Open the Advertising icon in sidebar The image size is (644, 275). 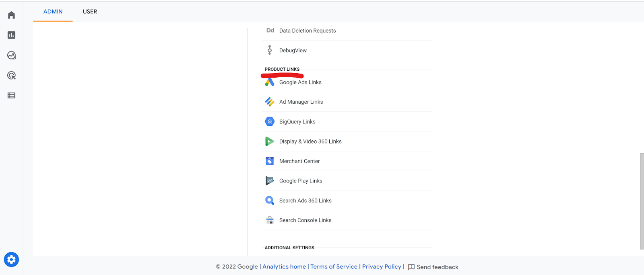pyautogui.click(x=11, y=75)
